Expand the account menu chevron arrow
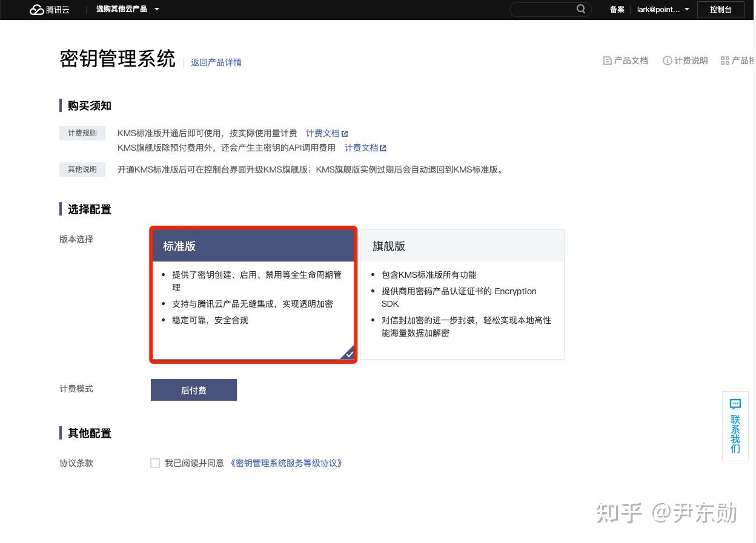The image size is (756, 543). coord(686,10)
